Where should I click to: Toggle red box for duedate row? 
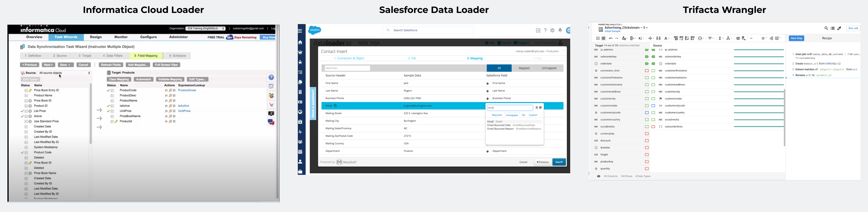click(647, 148)
